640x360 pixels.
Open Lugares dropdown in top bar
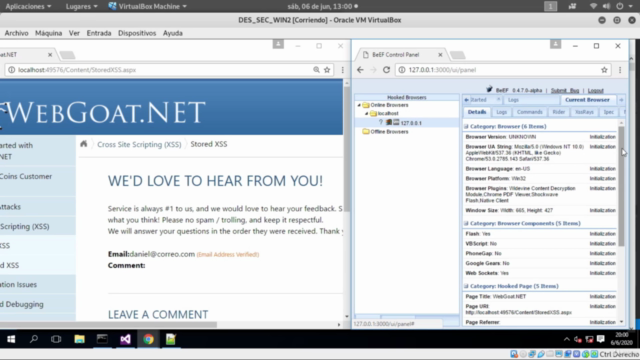(x=82, y=6)
